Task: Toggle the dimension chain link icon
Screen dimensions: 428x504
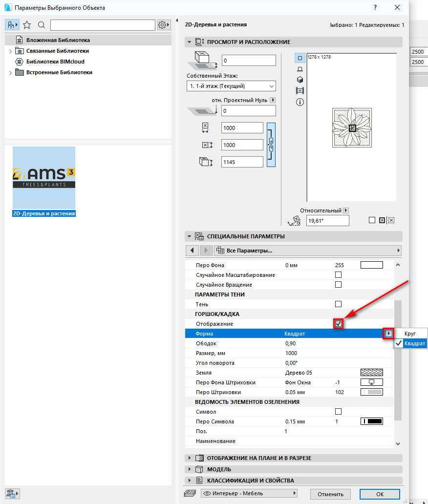Action: click(x=271, y=145)
